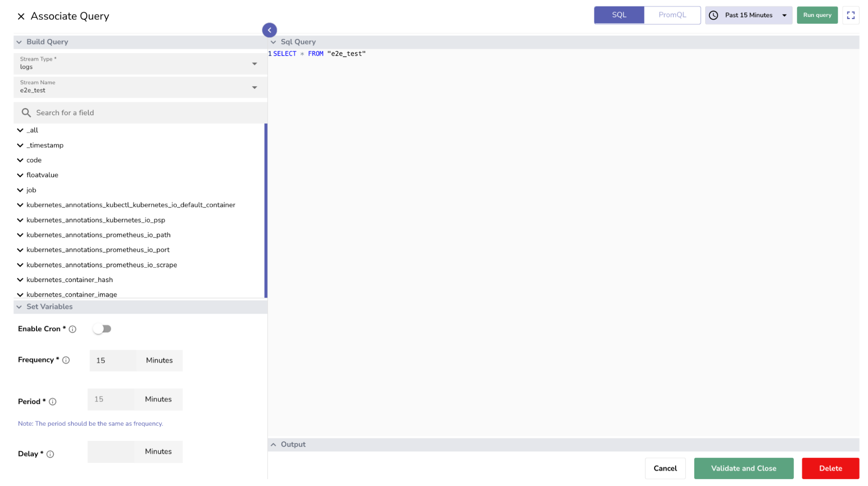
Task: Expand the _timestamp field
Action: [x=20, y=145]
